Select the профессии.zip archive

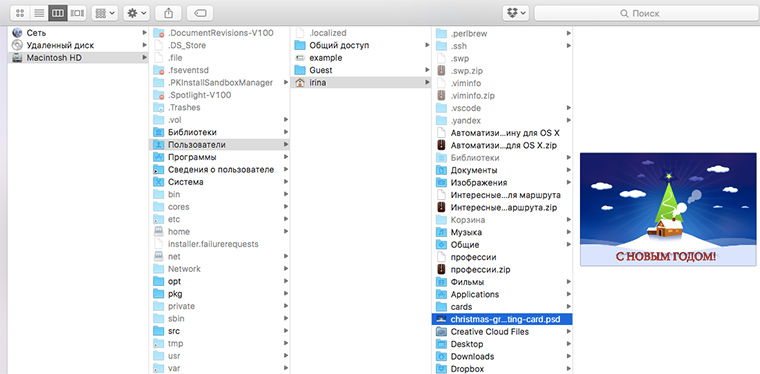503,269
